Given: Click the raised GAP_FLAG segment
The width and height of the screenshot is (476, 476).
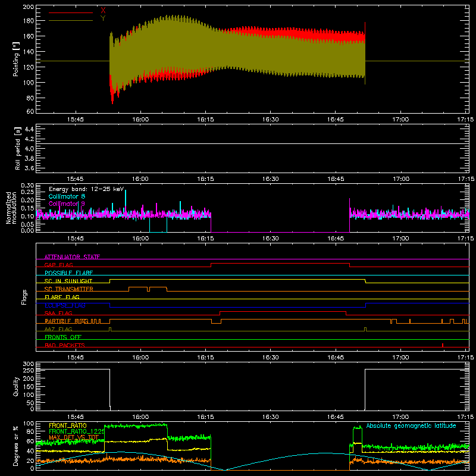Looking at the screenshot, I should point(280,264).
